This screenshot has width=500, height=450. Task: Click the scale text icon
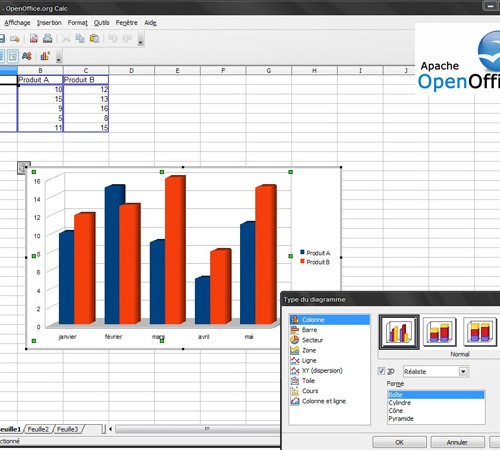point(27,56)
